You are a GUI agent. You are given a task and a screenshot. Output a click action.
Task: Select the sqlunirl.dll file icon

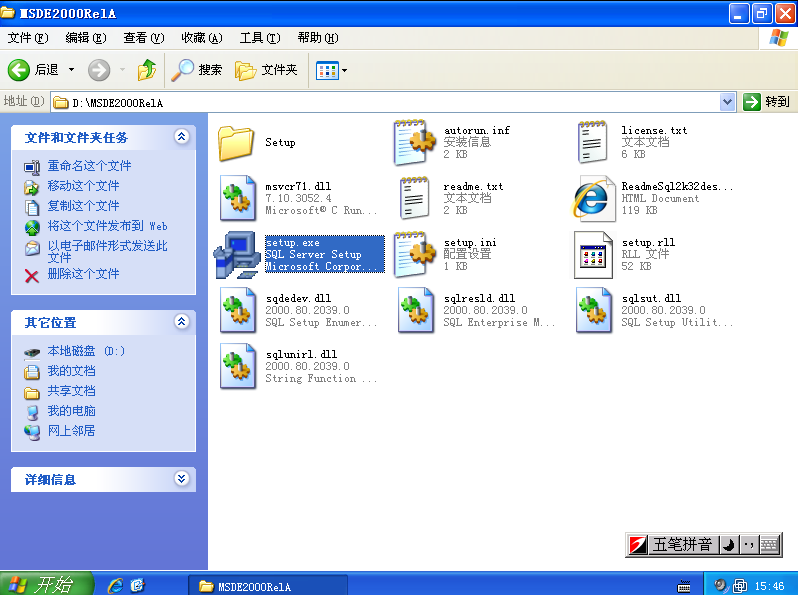pos(237,366)
